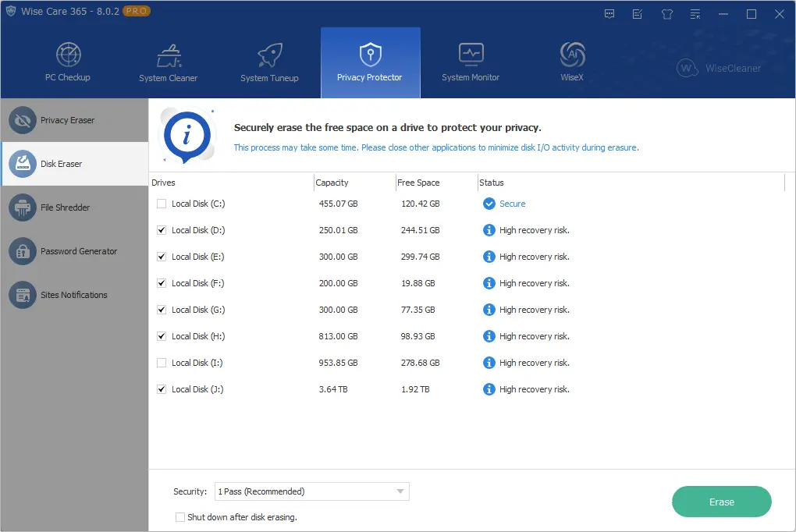
Task: Click the 1.92 TB free space value
Action: pos(415,389)
